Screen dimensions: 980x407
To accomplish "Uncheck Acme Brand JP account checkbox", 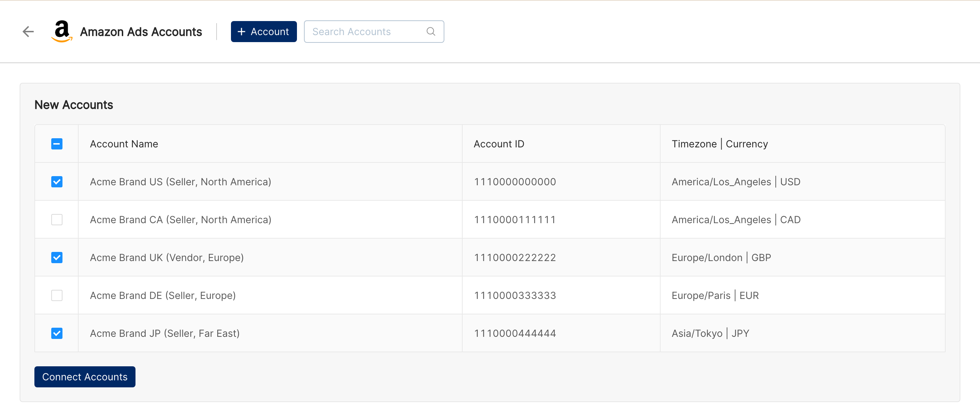I will [x=57, y=333].
